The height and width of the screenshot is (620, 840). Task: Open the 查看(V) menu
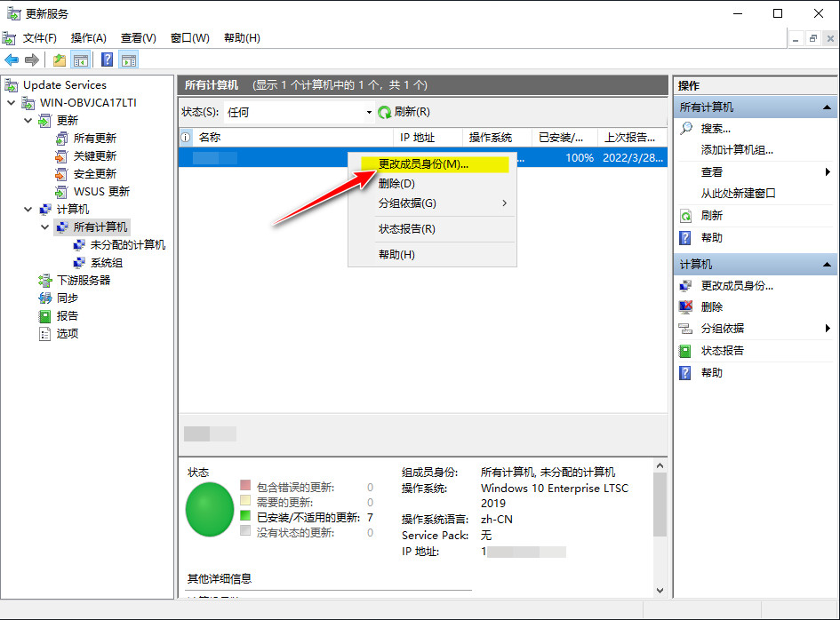pyautogui.click(x=138, y=38)
